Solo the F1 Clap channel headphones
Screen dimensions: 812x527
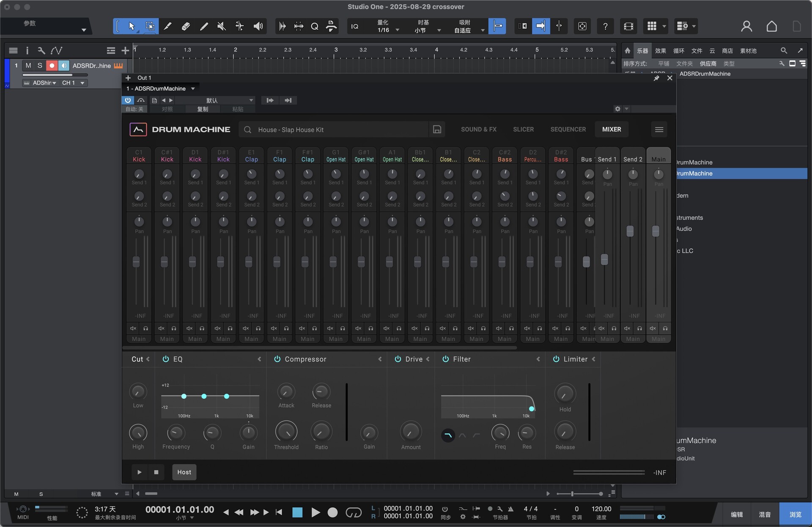click(286, 328)
